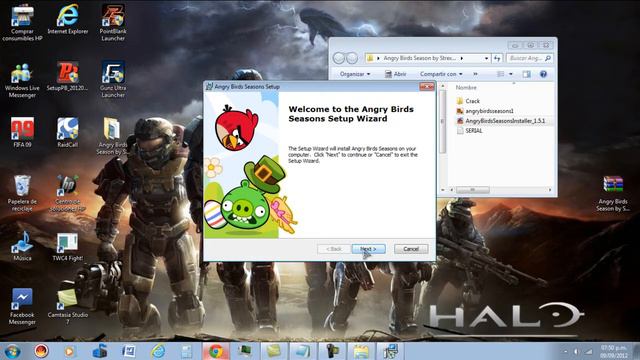The image size is (640, 360).
Task: Open FIFA 09 desktop icon
Action: click(x=22, y=133)
